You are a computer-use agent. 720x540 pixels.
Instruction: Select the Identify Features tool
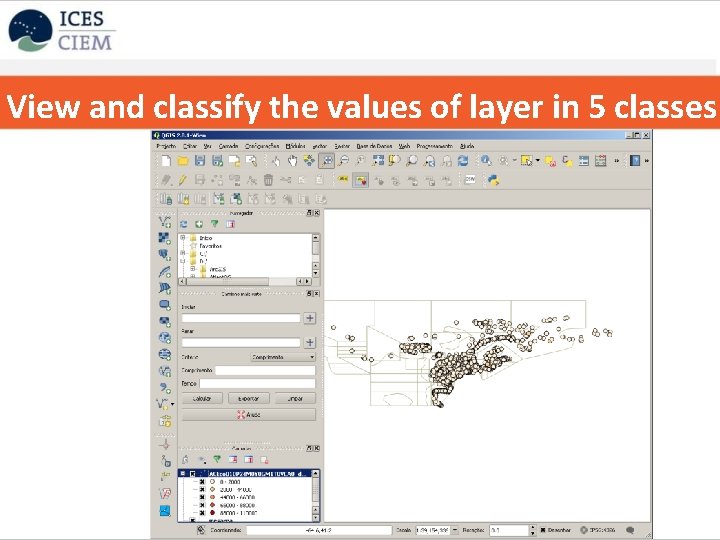point(486,161)
